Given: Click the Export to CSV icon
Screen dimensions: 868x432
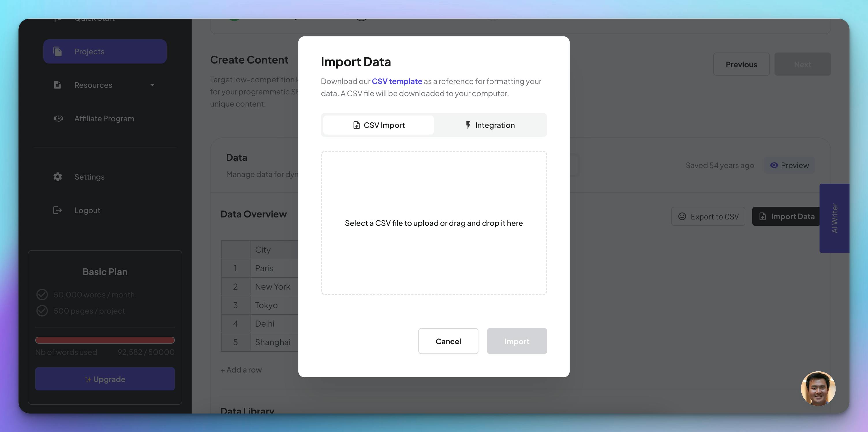Looking at the screenshot, I should 682,216.
